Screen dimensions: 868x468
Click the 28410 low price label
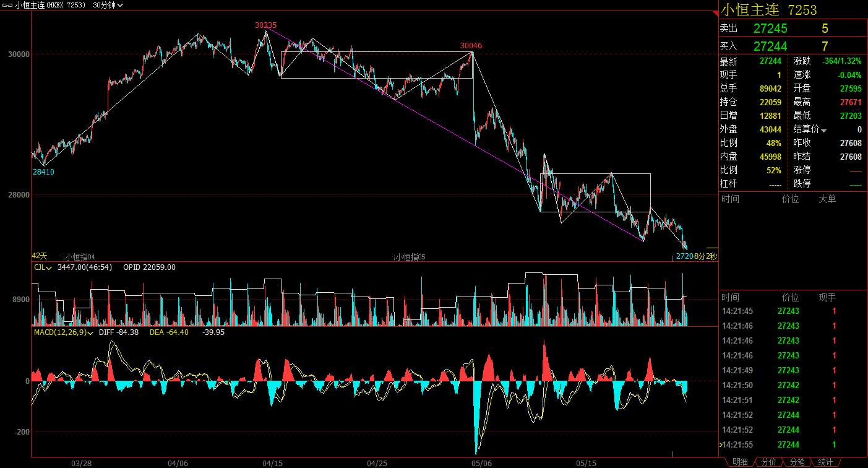43,172
